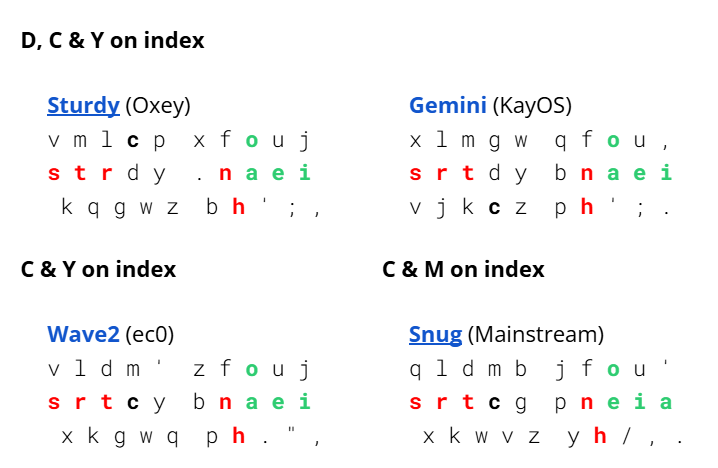Open the Snug layout link
The image size is (718, 468).
(x=435, y=334)
